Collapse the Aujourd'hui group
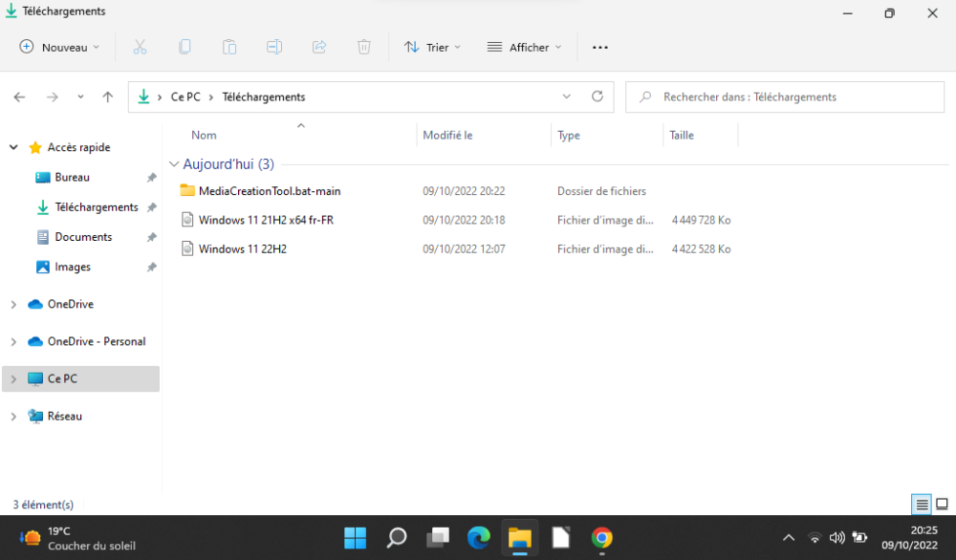Image resolution: width=956 pixels, height=560 pixels. click(174, 164)
